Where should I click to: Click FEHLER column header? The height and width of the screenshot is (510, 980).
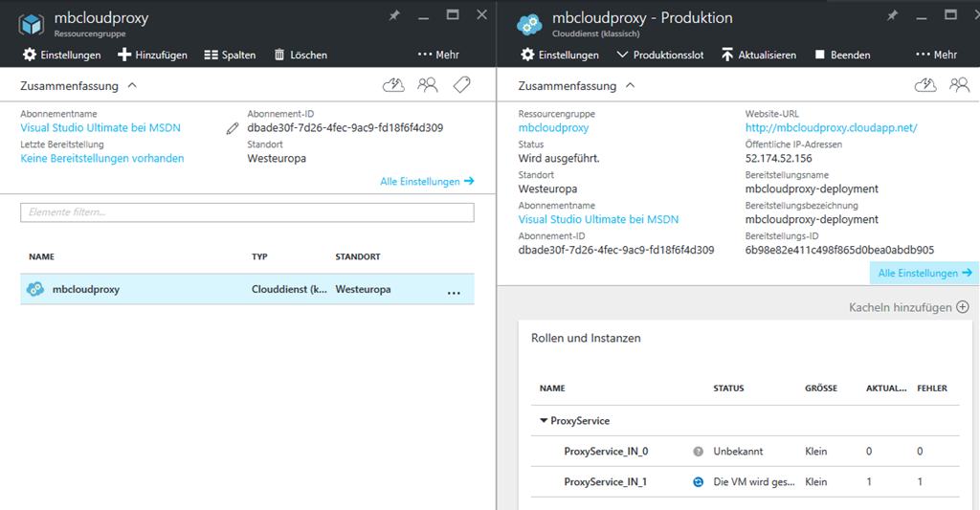[932, 388]
